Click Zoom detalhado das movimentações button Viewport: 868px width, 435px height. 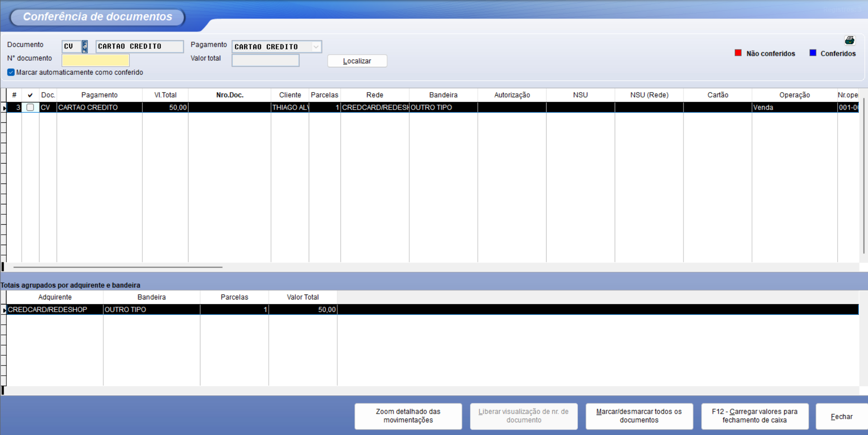pyautogui.click(x=408, y=416)
